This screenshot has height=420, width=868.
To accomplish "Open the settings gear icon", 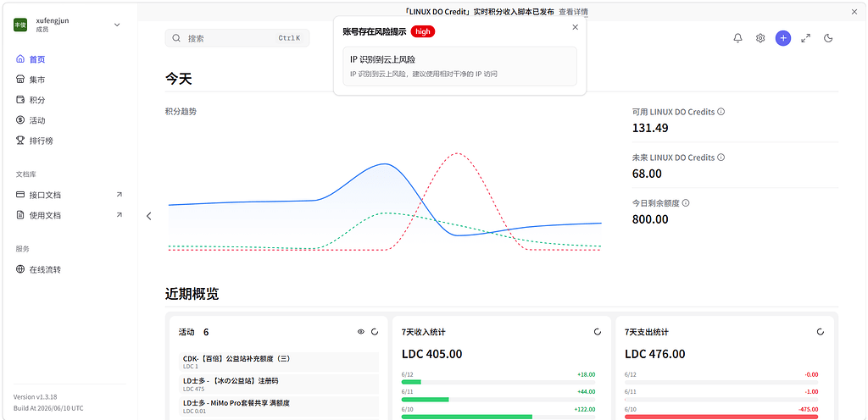I will (760, 38).
